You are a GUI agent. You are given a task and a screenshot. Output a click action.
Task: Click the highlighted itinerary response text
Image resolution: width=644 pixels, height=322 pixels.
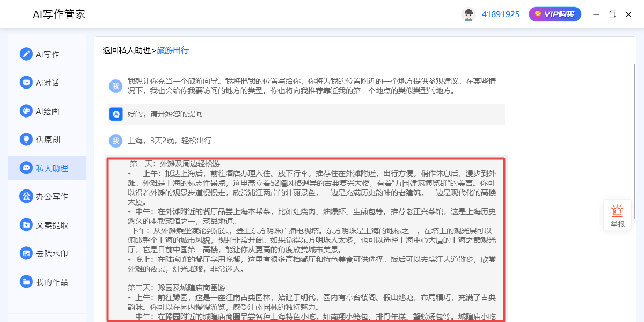[x=305, y=239]
